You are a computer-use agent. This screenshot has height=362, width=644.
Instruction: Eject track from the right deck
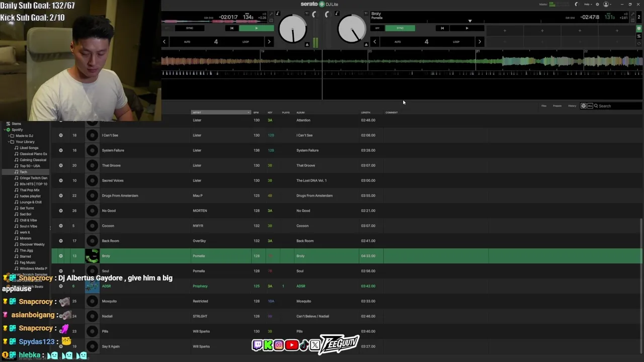366,45
